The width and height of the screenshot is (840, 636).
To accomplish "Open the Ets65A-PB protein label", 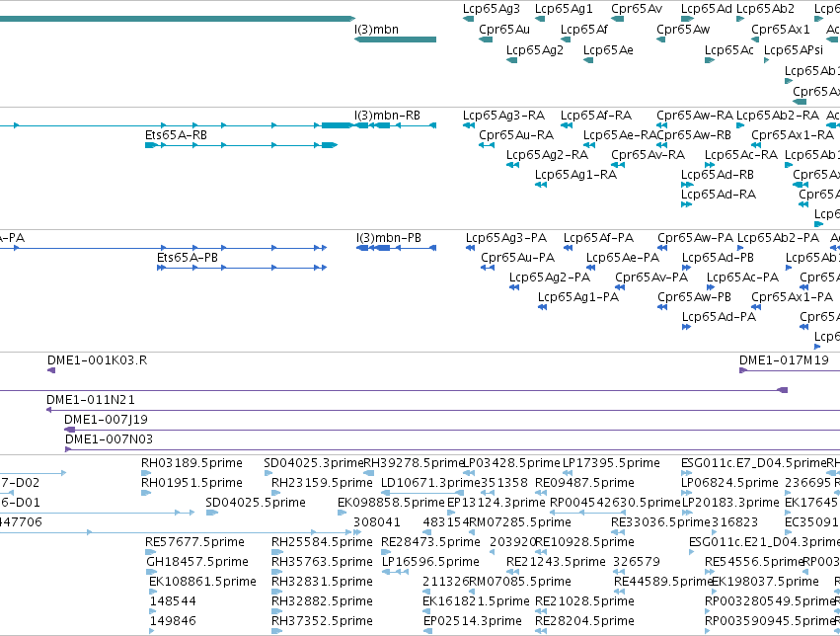I will tap(187, 258).
